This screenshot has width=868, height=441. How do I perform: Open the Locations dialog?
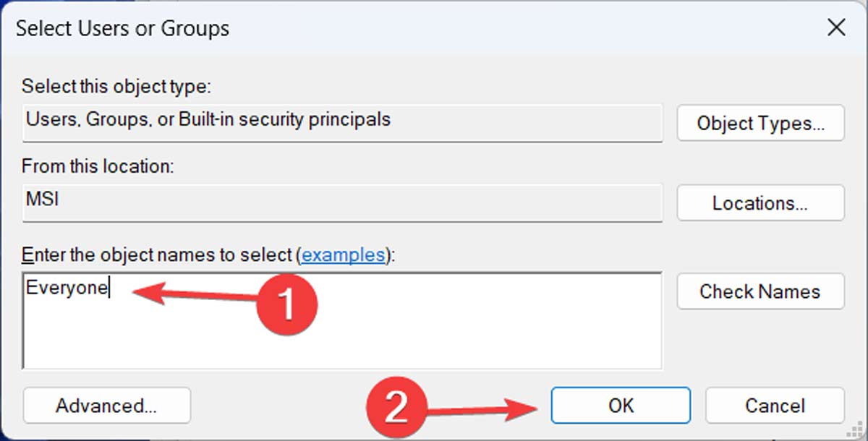[760, 203]
